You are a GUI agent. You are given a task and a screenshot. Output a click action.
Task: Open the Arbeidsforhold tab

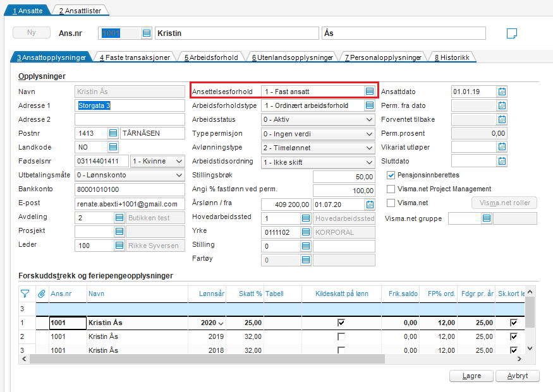[211, 57]
